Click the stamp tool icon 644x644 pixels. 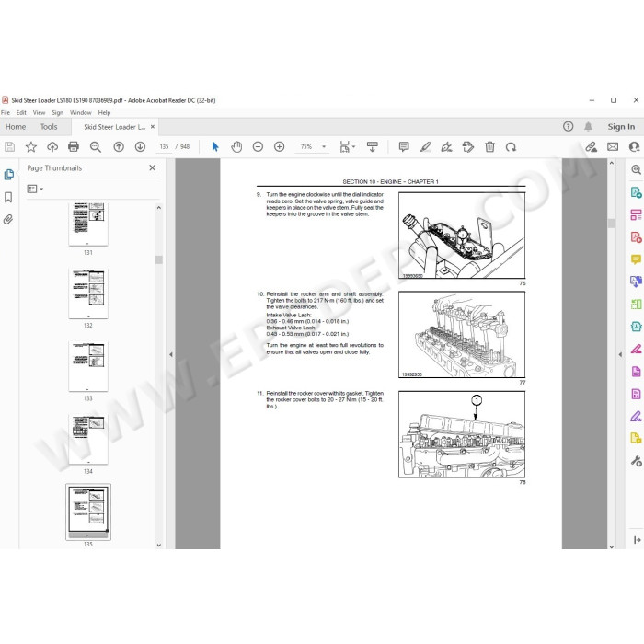467,146
